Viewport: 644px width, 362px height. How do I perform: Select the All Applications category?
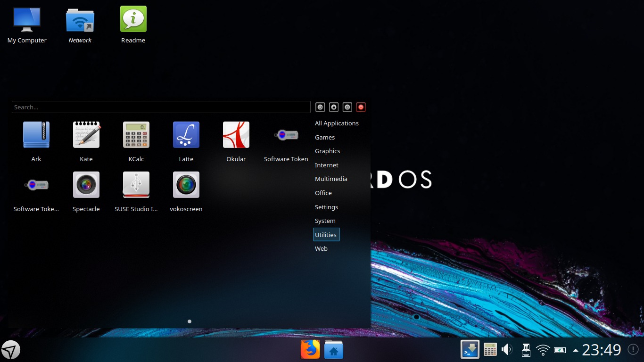(337, 123)
